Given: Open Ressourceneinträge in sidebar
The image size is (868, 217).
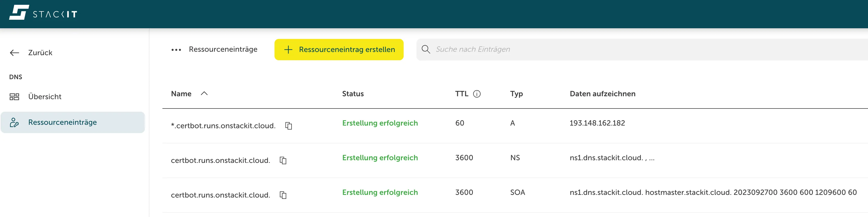Looking at the screenshot, I should tap(72, 122).
